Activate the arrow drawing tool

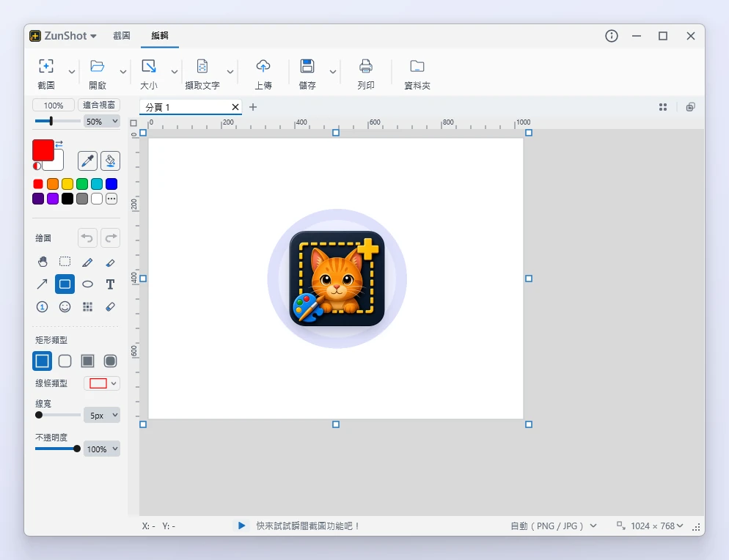click(43, 284)
